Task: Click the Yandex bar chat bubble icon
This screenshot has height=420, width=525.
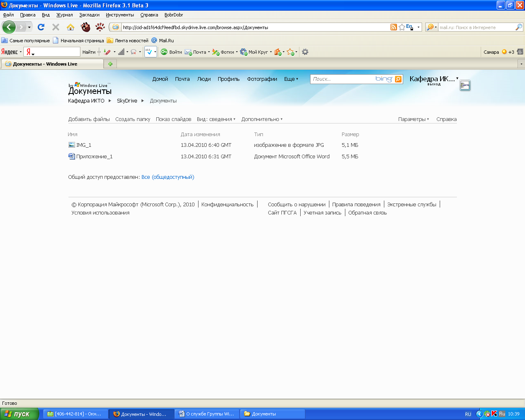Action: point(133,52)
